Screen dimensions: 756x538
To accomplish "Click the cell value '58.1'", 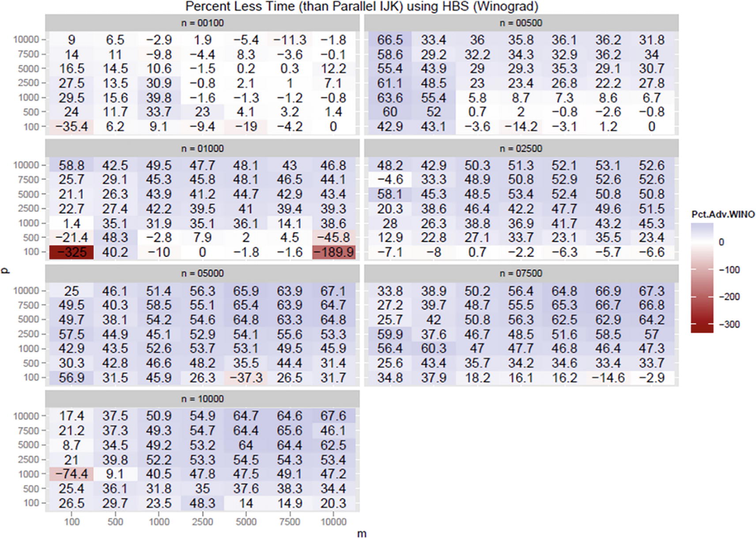I will tap(390, 194).
